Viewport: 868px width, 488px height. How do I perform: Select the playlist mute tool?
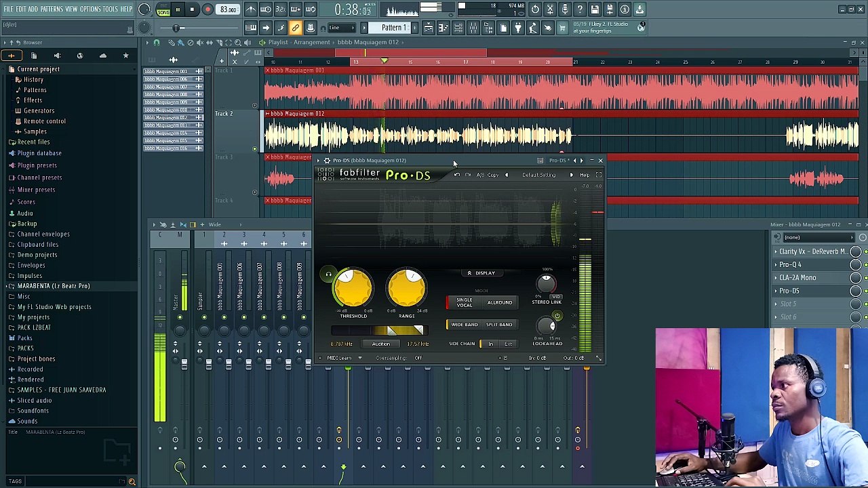(x=200, y=43)
